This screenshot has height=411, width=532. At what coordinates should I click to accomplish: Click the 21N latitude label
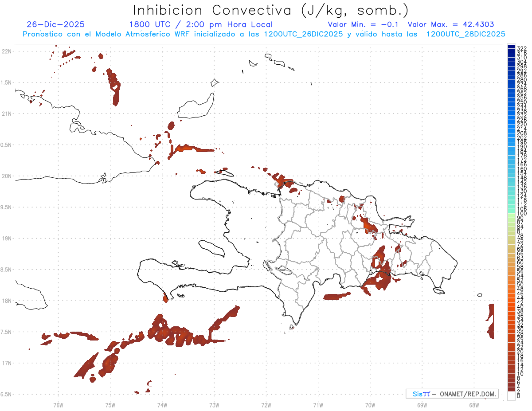pos(7,114)
